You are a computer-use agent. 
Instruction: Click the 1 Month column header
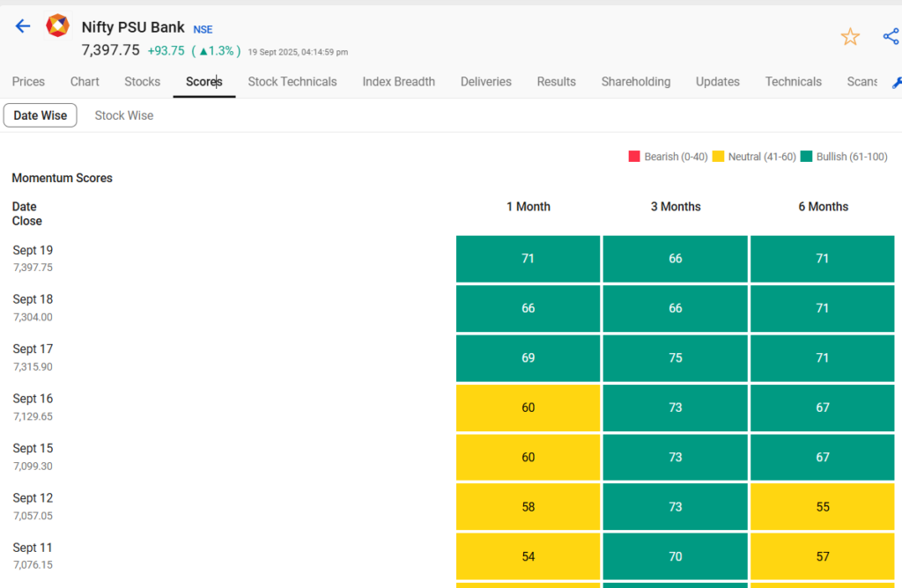point(529,206)
